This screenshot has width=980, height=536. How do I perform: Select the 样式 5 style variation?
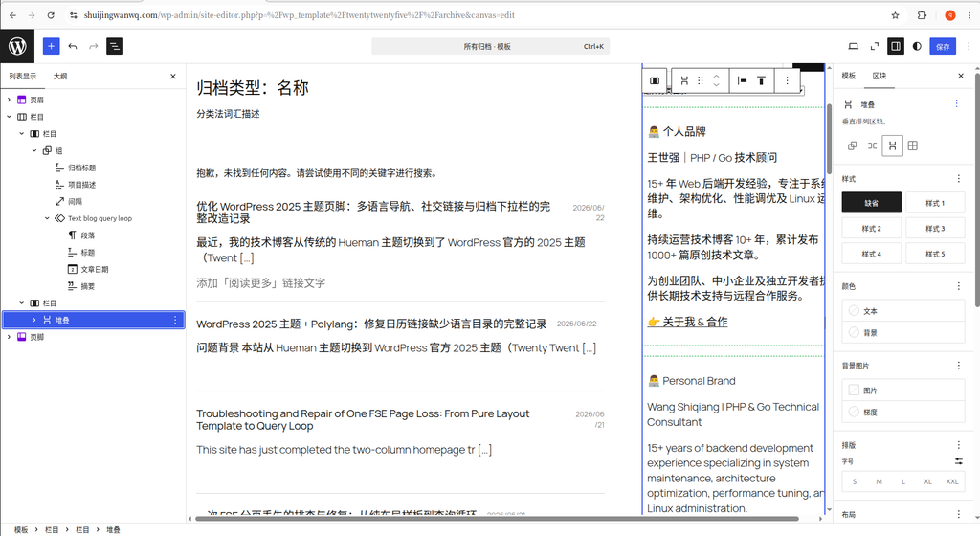935,254
